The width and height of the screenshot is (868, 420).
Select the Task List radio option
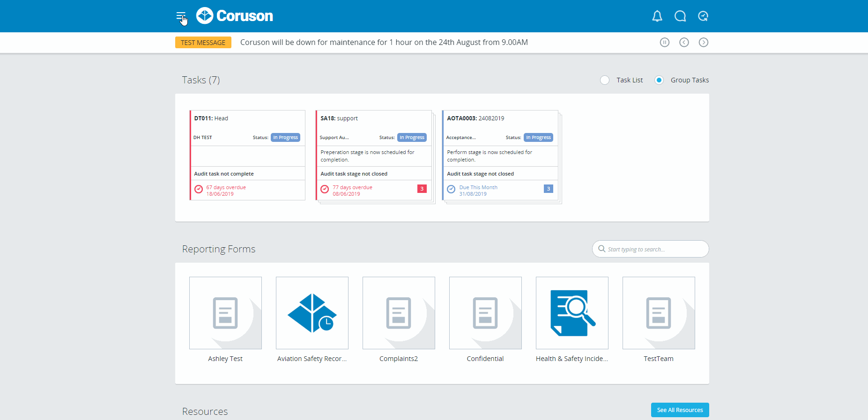[605, 80]
